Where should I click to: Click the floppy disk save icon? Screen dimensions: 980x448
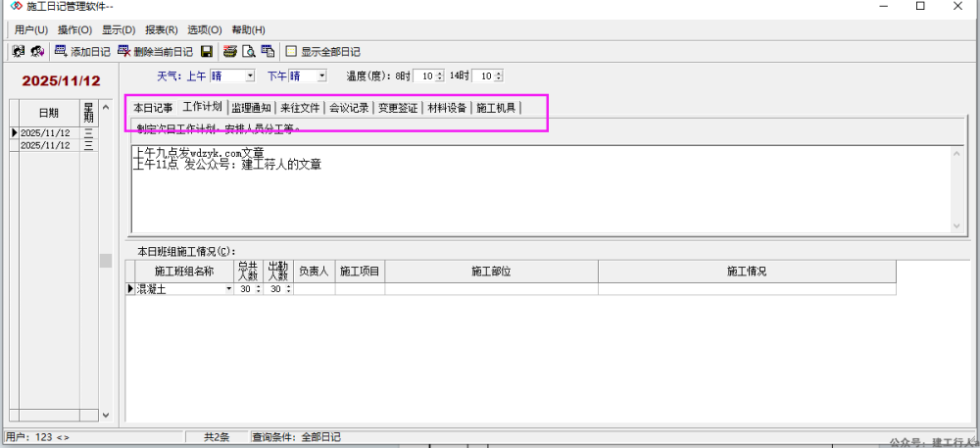click(207, 51)
